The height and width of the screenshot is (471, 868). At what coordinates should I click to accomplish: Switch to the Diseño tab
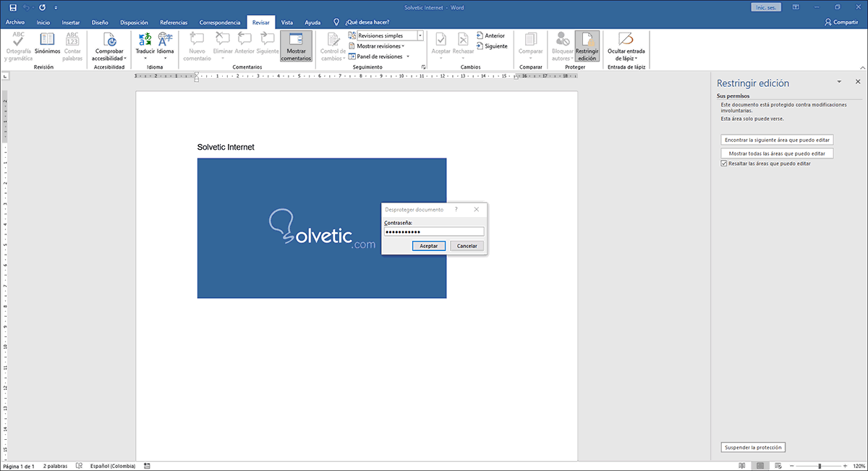(100, 22)
